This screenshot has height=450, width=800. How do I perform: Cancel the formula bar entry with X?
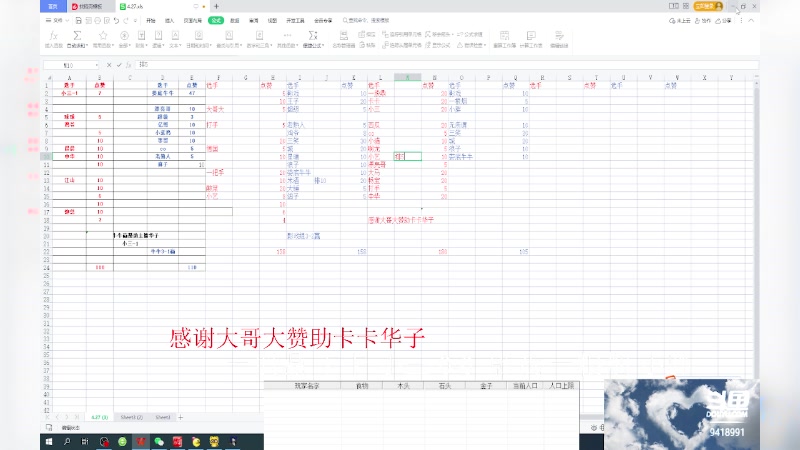point(109,65)
